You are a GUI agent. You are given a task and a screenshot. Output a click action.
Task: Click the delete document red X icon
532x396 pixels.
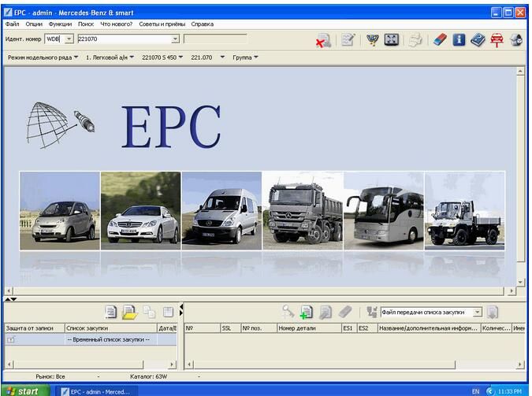pos(323,40)
